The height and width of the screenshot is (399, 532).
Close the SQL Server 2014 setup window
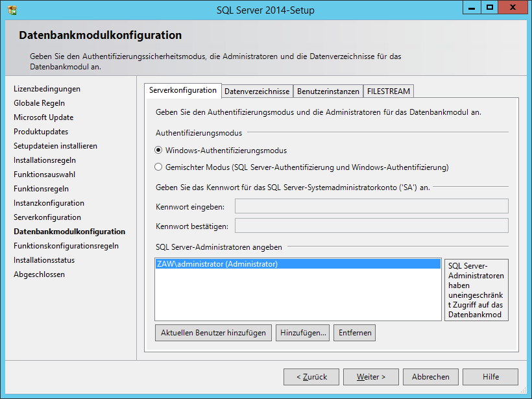pyautogui.click(x=513, y=7)
